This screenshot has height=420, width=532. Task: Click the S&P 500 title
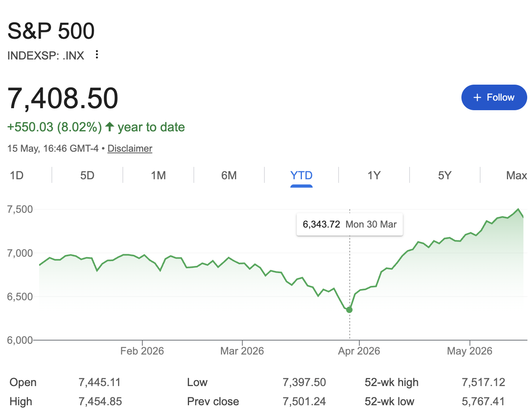(x=51, y=31)
